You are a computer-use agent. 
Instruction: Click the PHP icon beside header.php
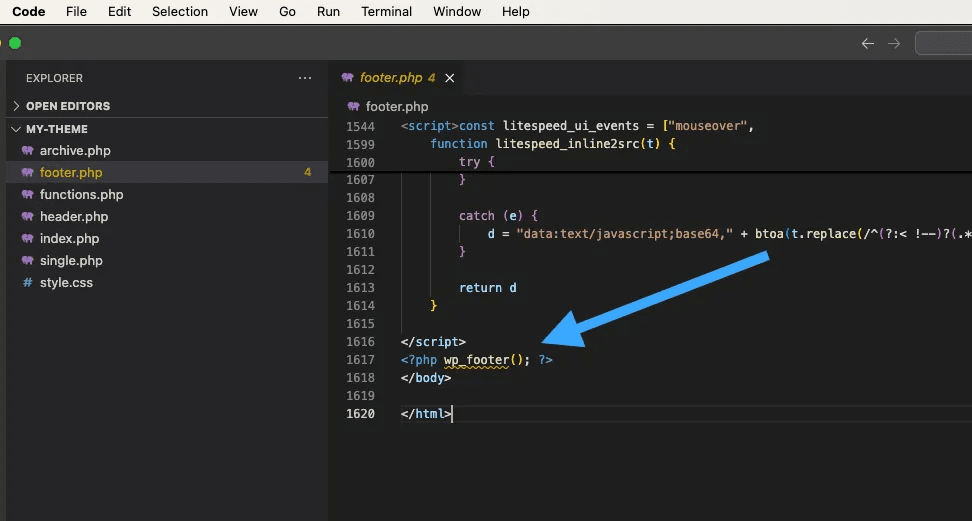(27, 216)
